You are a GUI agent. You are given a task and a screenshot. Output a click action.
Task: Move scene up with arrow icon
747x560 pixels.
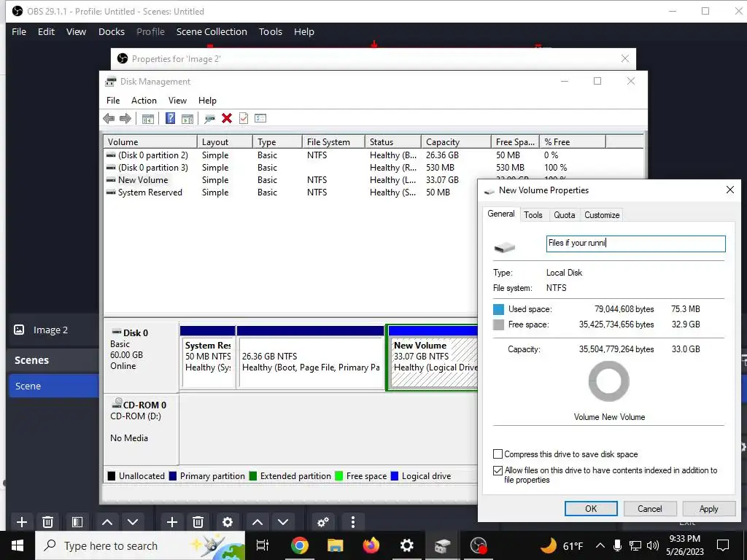tap(107, 522)
